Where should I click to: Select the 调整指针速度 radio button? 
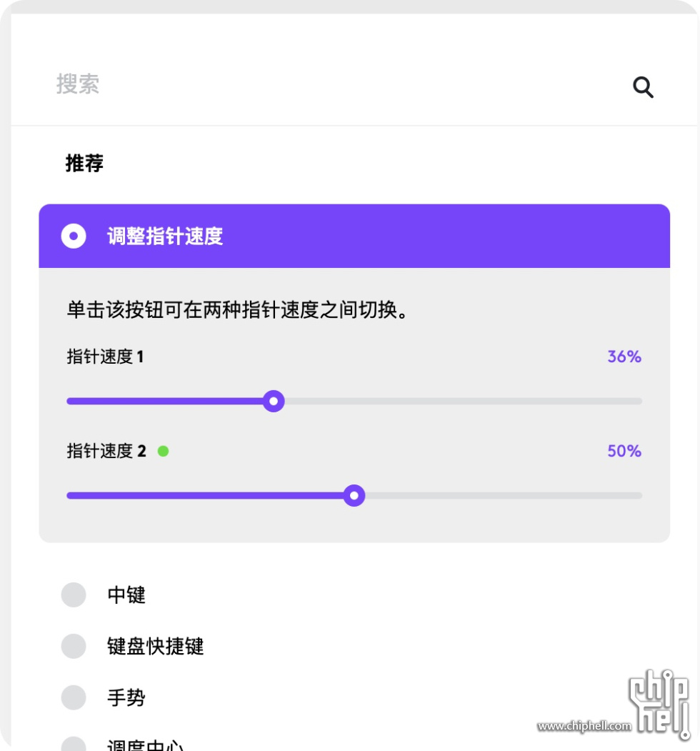[x=74, y=236]
